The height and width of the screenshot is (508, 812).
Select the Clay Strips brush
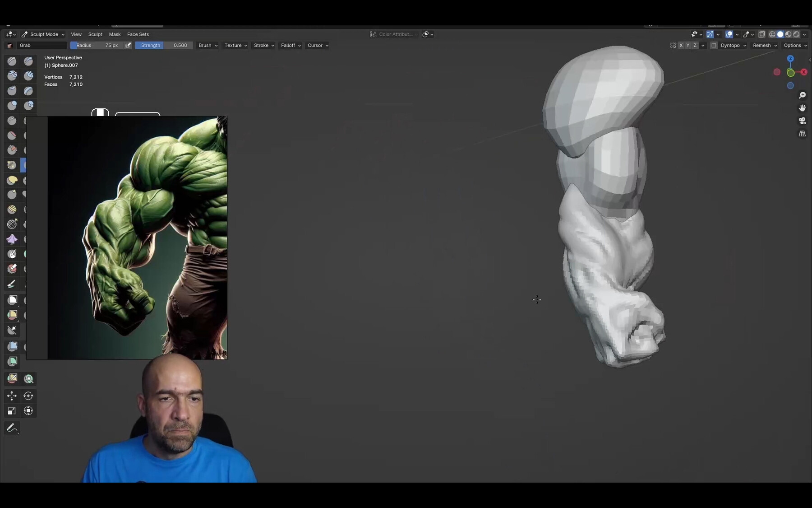(x=28, y=76)
